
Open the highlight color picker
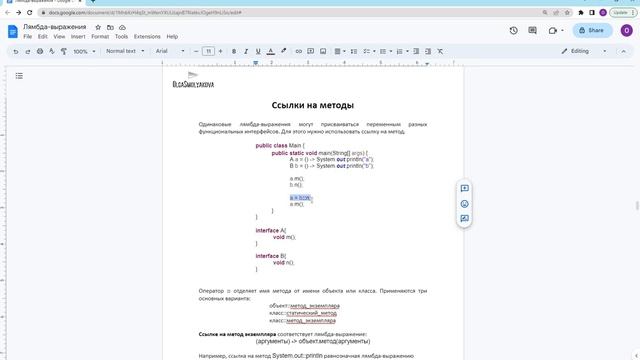(284, 51)
